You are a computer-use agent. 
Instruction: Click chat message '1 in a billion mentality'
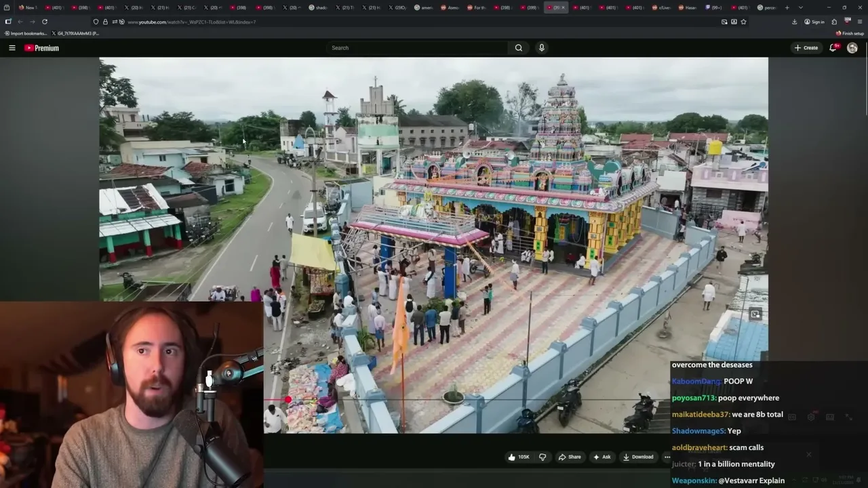coord(736,464)
